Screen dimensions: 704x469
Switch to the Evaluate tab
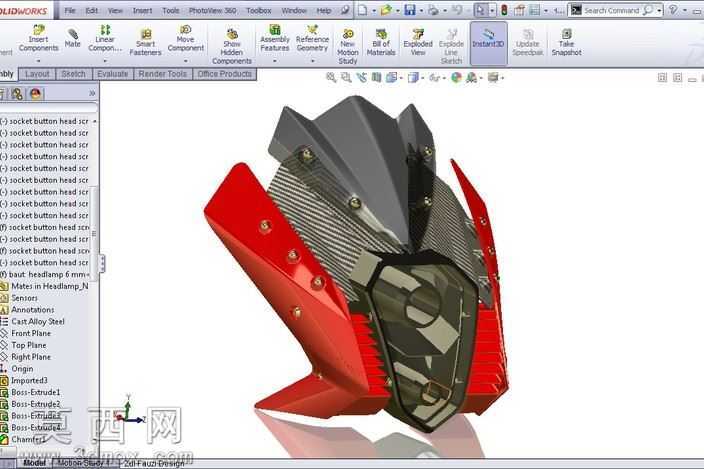(x=112, y=74)
